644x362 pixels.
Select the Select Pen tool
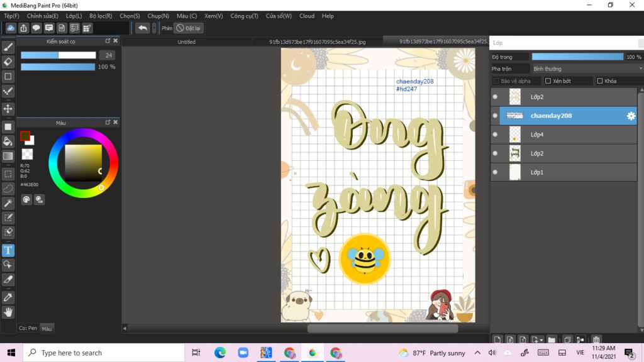tap(8, 217)
